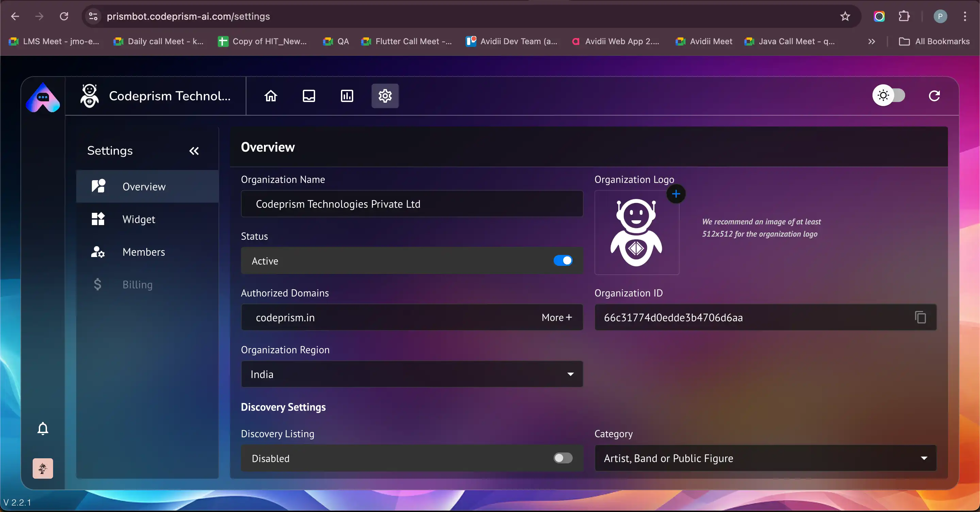Viewport: 980px width, 512px height.
Task: Enable the Discovery Listing switch
Action: [x=563, y=458]
